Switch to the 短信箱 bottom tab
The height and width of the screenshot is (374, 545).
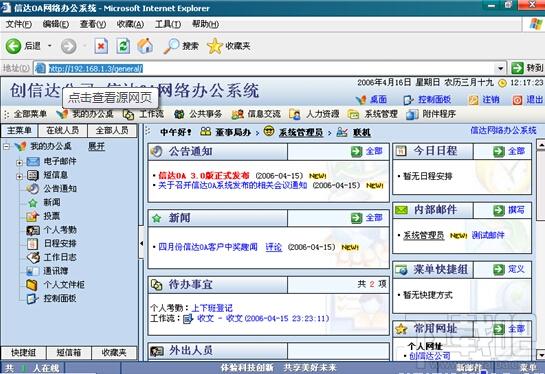tap(69, 353)
